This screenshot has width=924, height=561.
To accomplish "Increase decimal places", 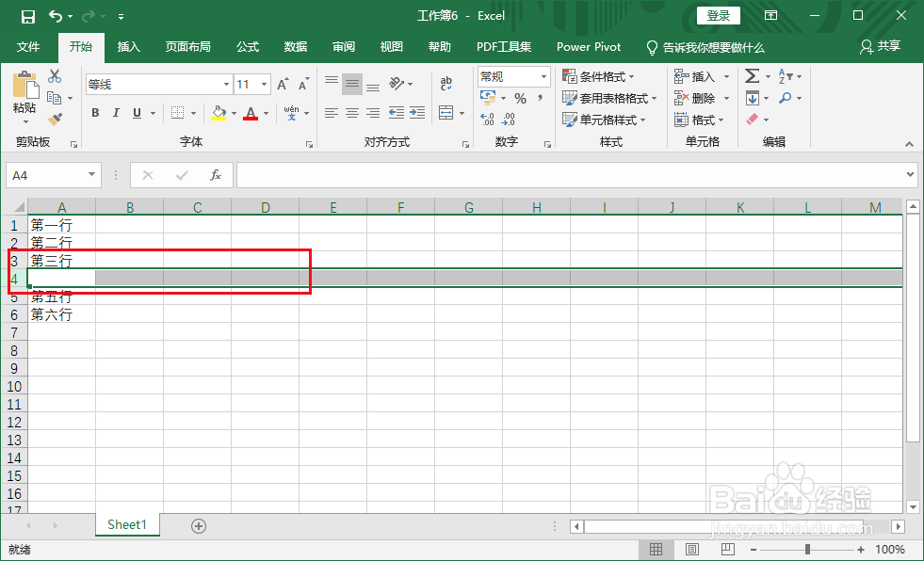I will coord(487,120).
